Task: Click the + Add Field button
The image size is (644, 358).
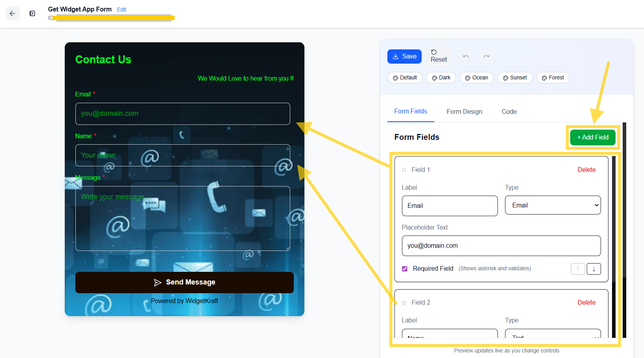Action: (x=592, y=137)
